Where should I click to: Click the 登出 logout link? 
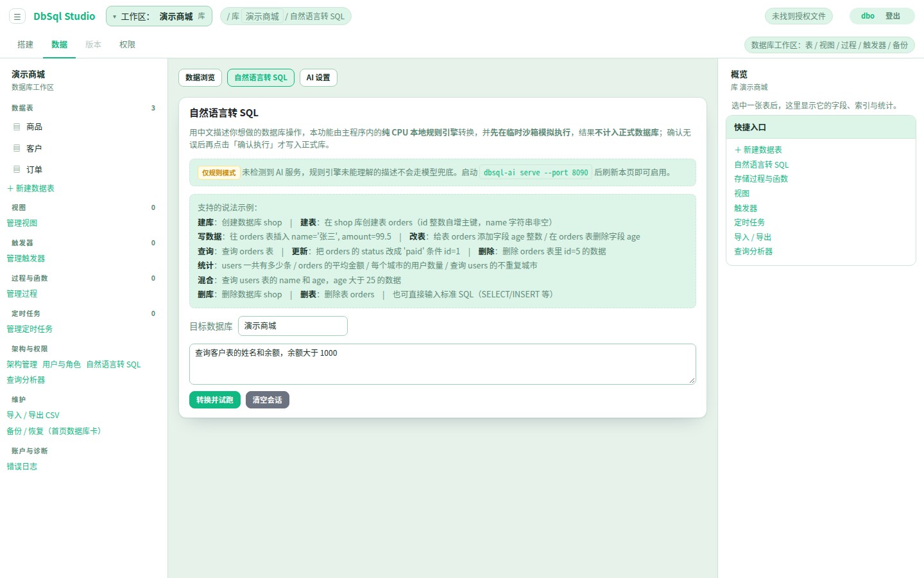pyautogui.click(x=893, y=16)
